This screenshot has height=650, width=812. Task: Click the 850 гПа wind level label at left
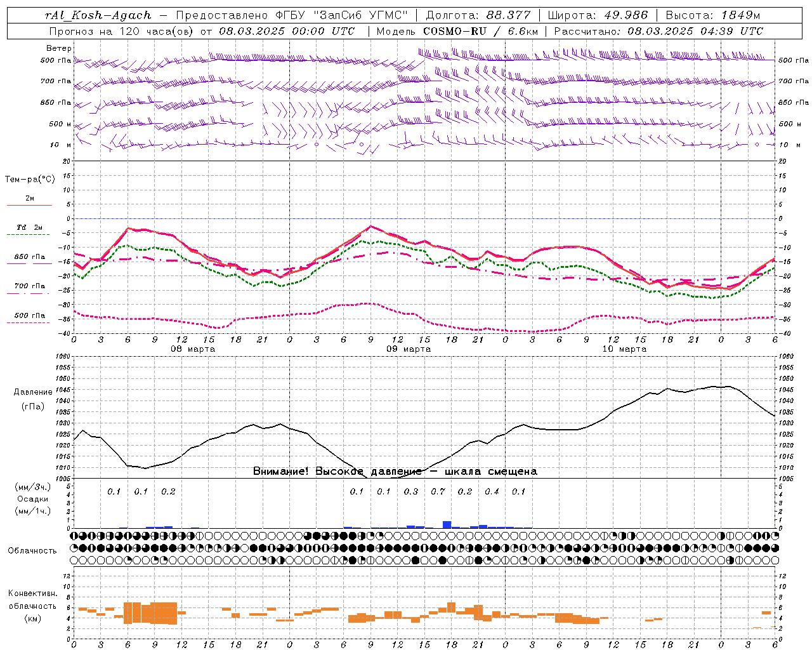click(56, 102)
